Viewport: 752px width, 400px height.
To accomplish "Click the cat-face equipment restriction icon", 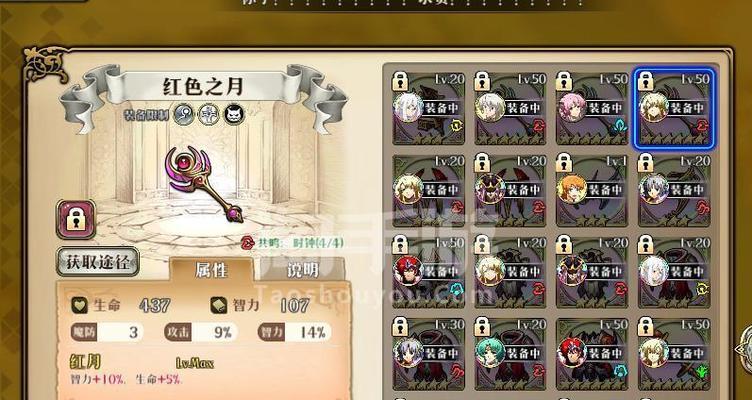I will tap(235, 115).
